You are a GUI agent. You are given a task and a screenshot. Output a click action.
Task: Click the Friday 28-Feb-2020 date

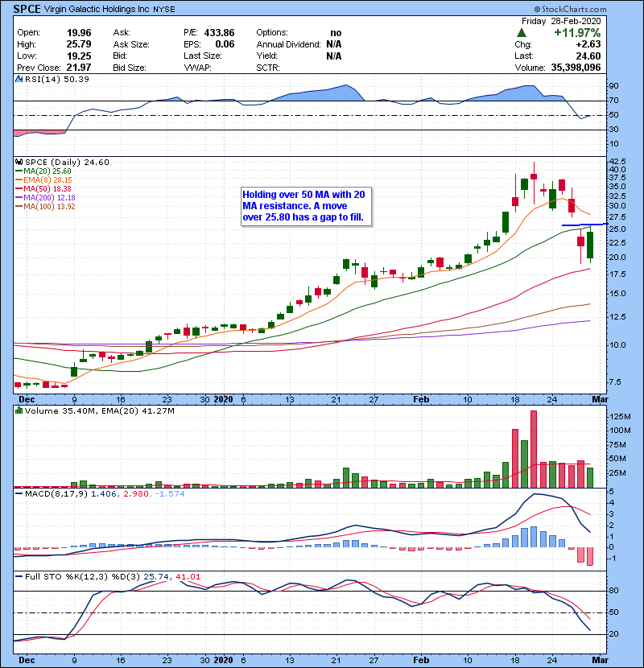coord(561,21)
